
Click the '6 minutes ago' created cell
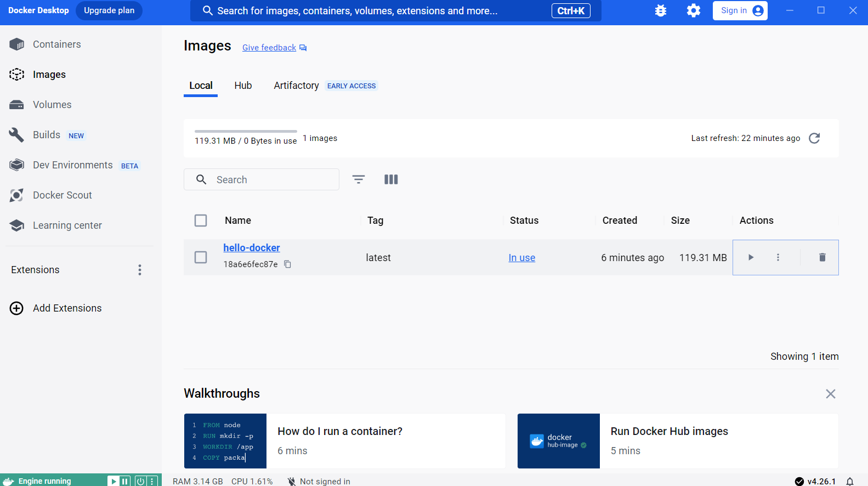633,258
